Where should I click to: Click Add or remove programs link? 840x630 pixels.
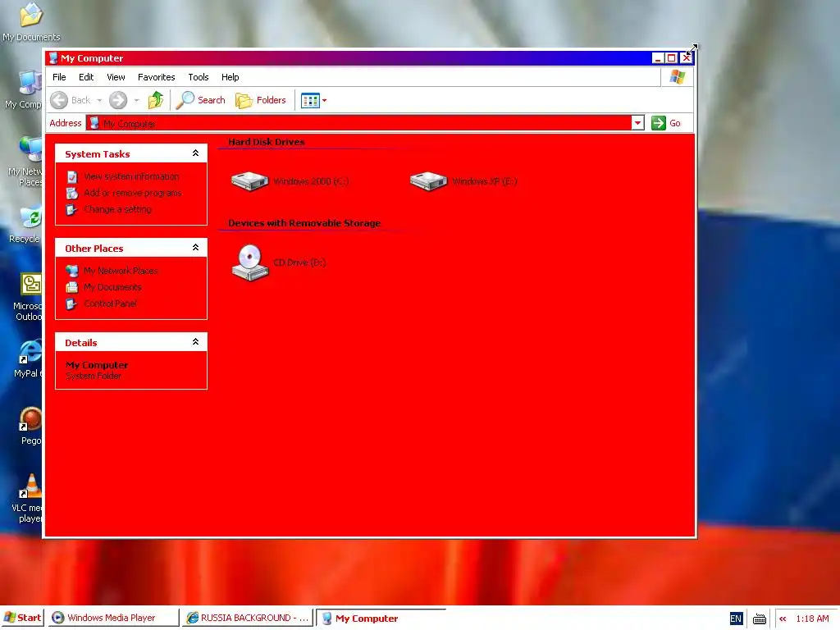point(132,193)
